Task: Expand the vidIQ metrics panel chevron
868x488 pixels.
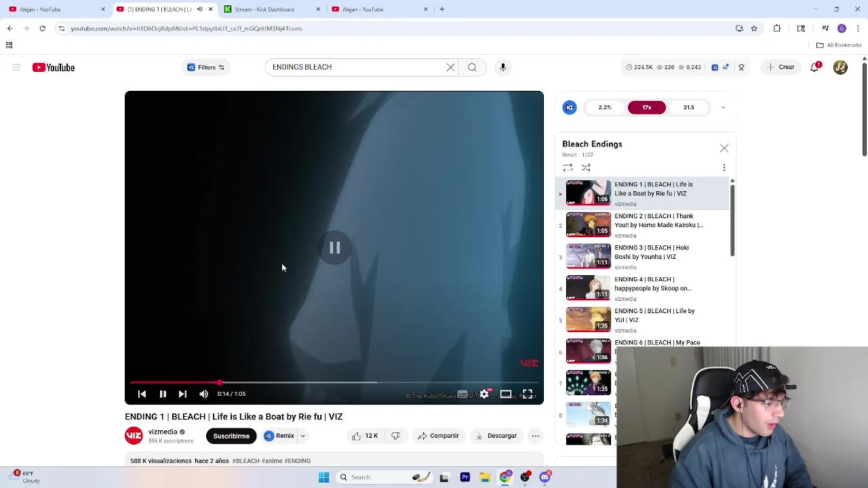Action: pyautogui.click(x=723, y=107)
